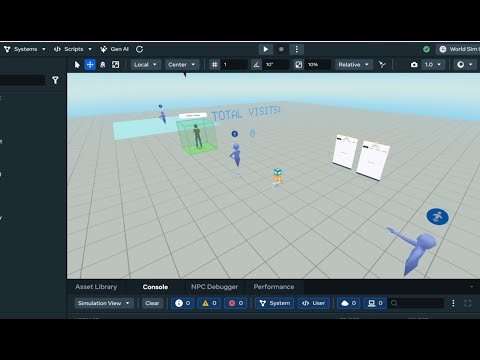
Task: Toggle rotation angle snapping icon
Action: pos(256,65)
